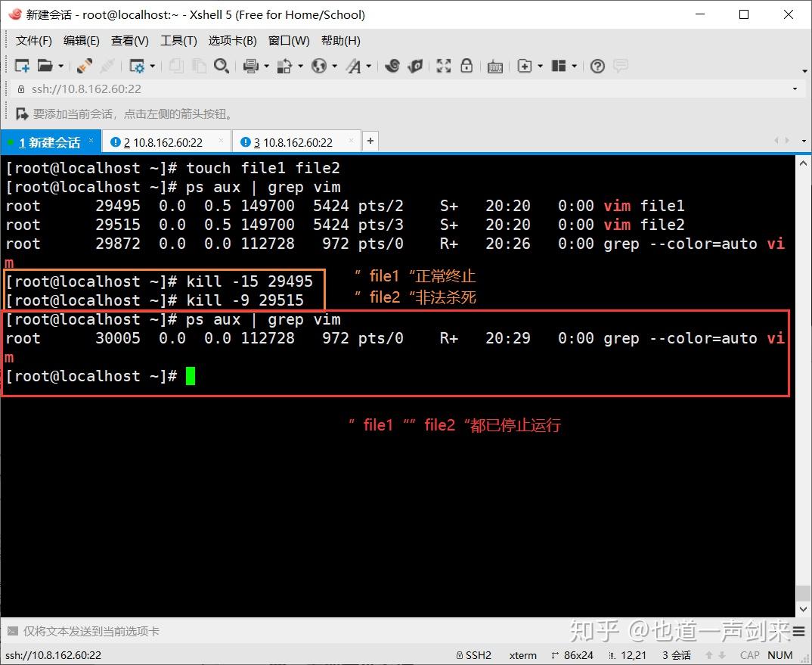Click the Lock Screen padlock icon
Image resolution: width=812 pixels, height=665 pixels.
pyautogui.click(x=466, y=66)
